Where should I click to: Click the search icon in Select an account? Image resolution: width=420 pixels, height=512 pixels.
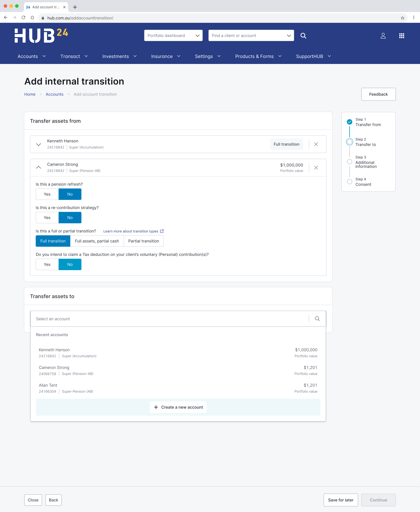[x=317, y=319]
